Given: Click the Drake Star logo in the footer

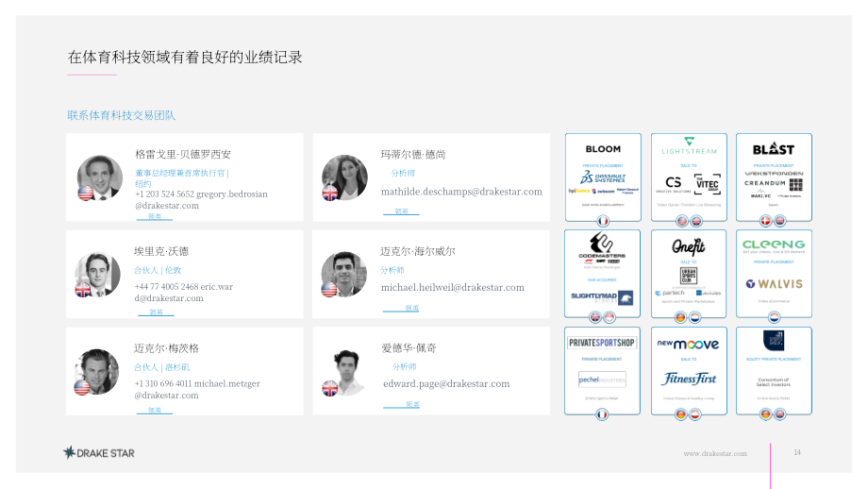Looking at the screenshot, I should (x=99, y=453).
